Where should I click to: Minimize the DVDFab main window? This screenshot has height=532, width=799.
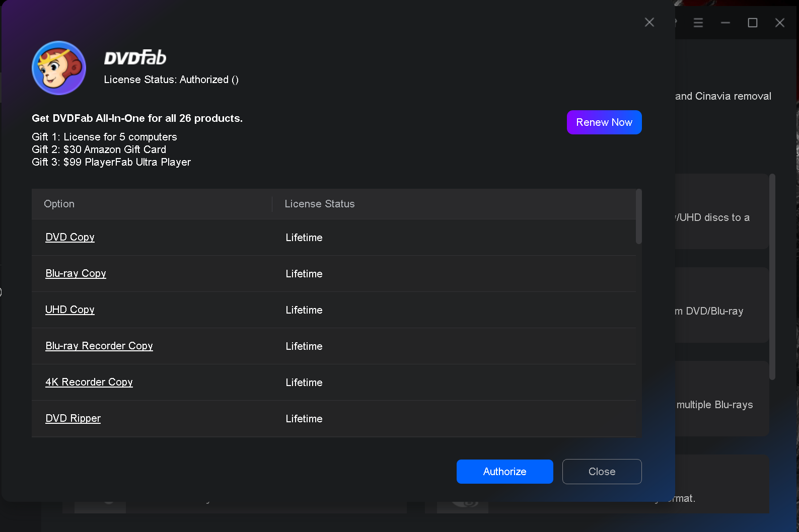coord(725,23)
